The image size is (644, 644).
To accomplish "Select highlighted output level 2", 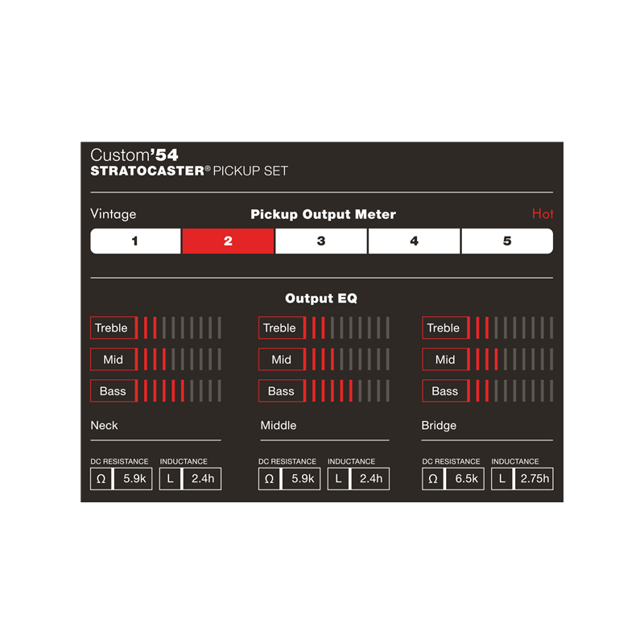I will click(x=228, y=242).
